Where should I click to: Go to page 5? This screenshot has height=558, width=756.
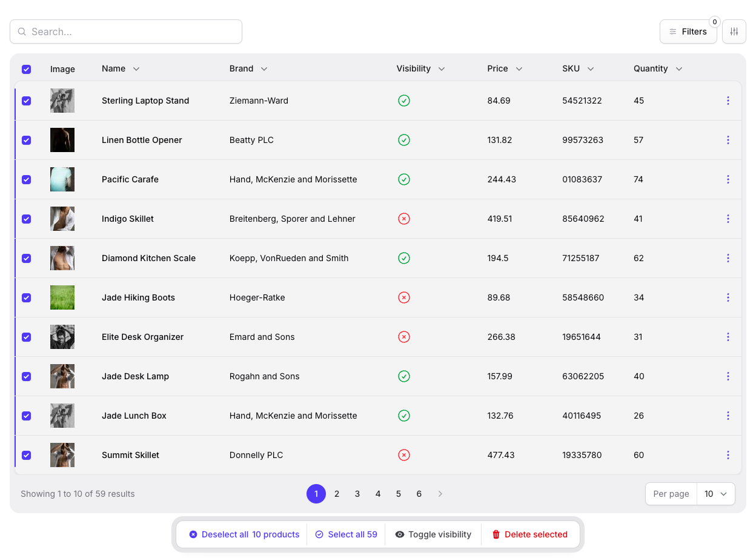[399, 494]
